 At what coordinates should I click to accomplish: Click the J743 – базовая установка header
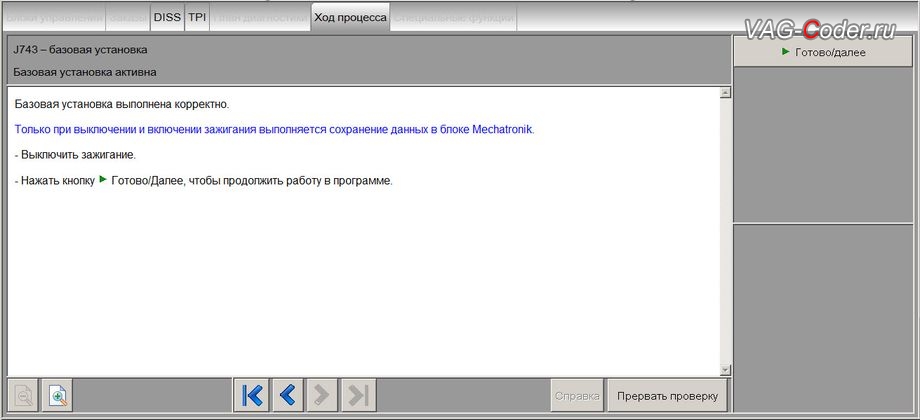click(x=80, y=50)
